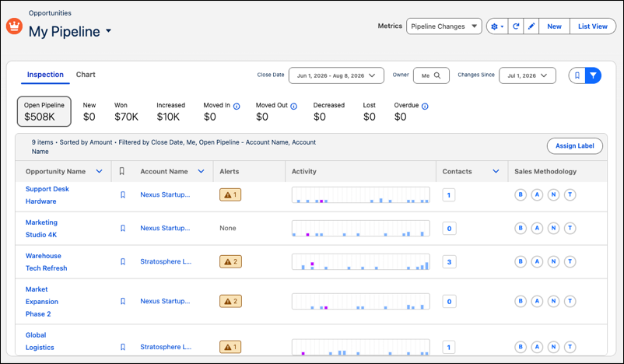Click the Owner Me search field
This screenshot has width=624, height=364.
[431, 75]
